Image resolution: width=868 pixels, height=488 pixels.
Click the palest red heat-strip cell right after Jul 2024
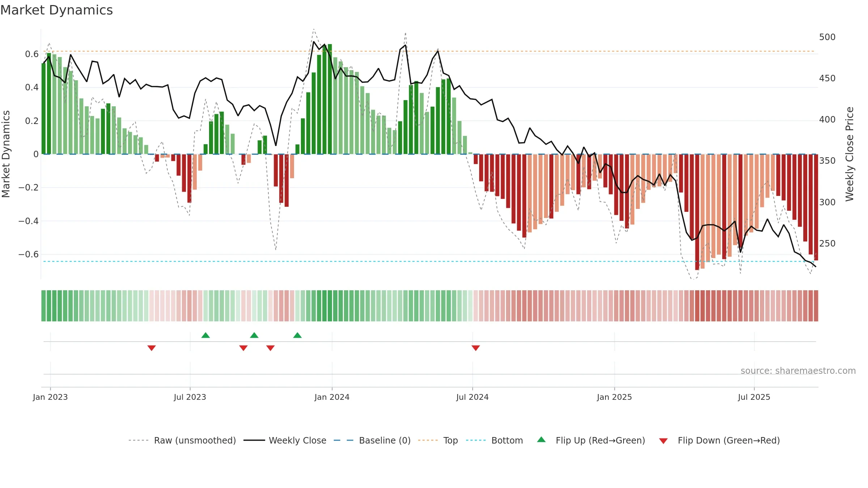pos(476,306)
